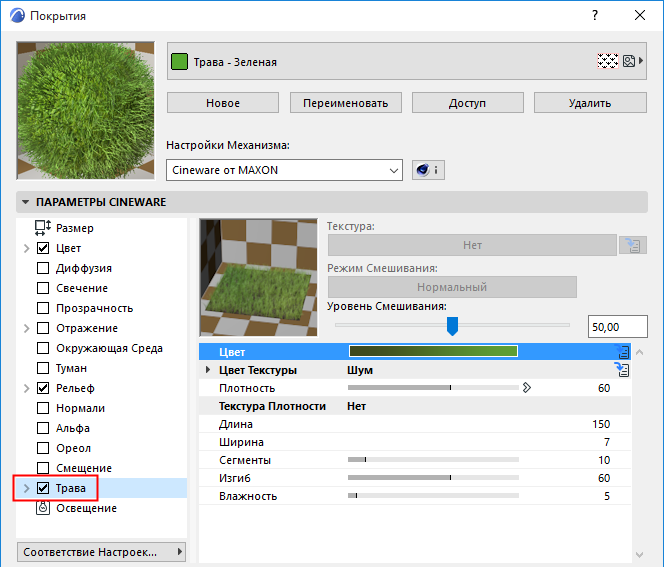The image size is (664, 567).
Task: Enable the Диффузия checkbox
Action: tap(43, 268)
